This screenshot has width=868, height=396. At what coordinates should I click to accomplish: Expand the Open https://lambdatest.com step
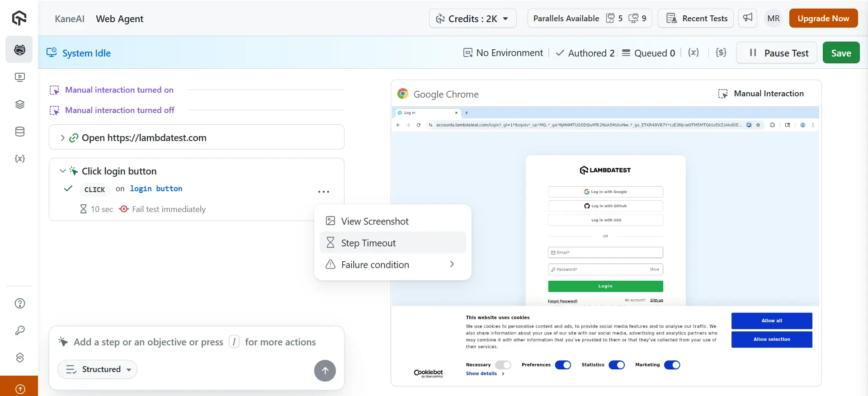[62, 138]
